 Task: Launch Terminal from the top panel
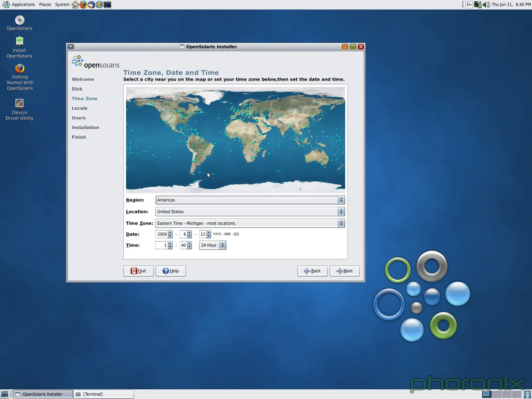pyautogui.click(x=107, y=5)
